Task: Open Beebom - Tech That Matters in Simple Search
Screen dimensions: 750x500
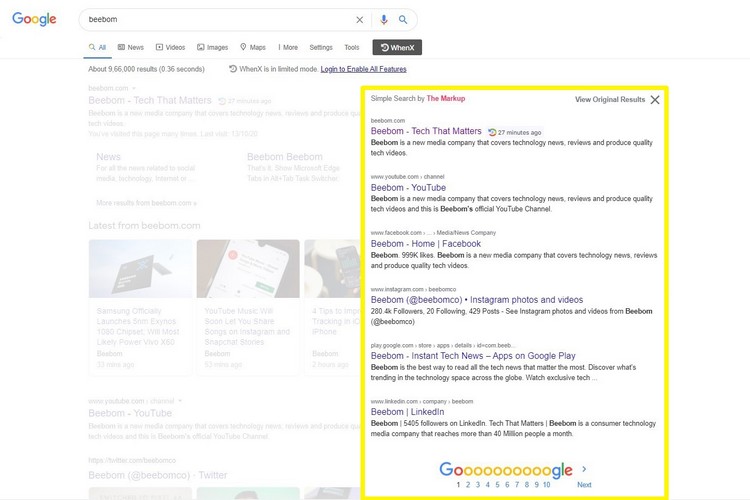Action: click(426, 131)
